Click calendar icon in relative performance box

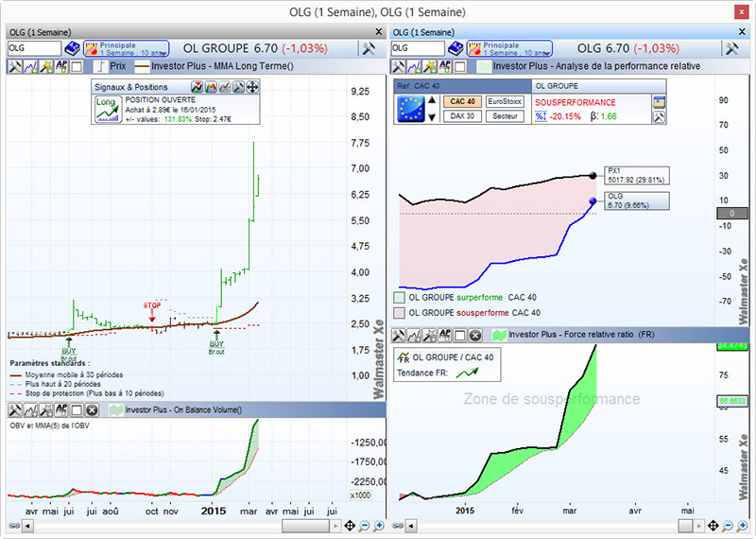point(659,102)
